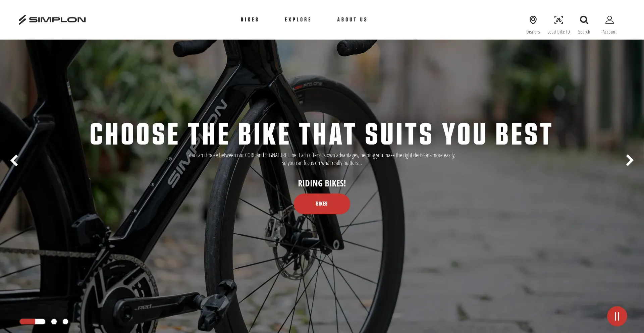This screenshot has height=333, width=644.
Task: Switch to the third slide dot
Action: tap(65, 322)
